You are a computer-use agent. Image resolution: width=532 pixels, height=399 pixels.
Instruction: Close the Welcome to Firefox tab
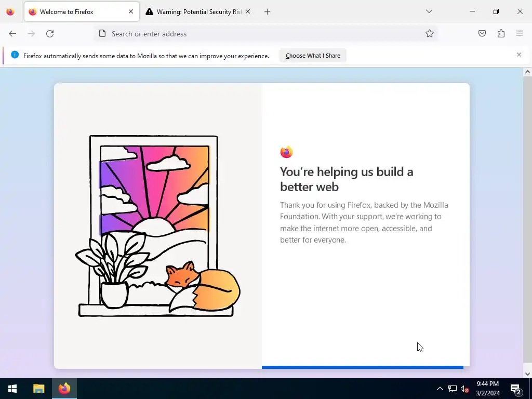tap(130, 11)
